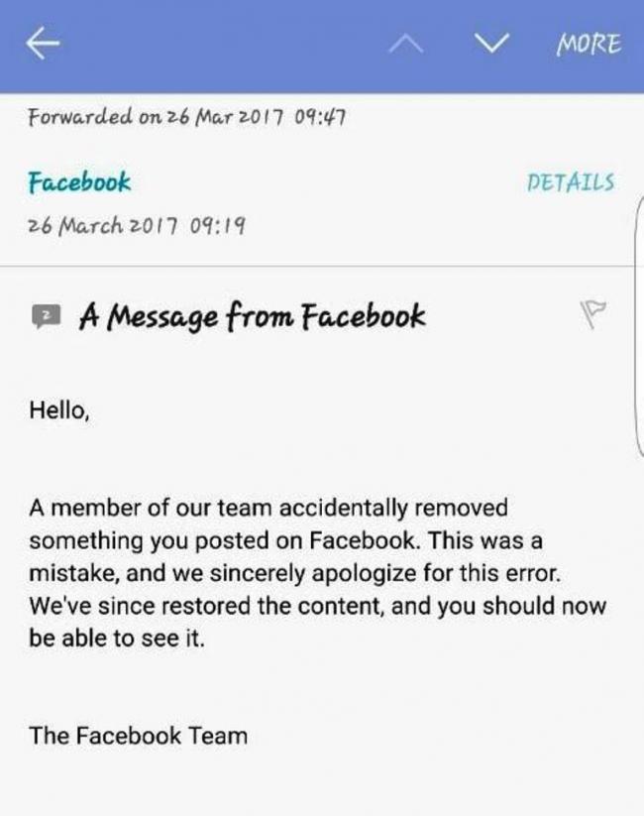The height and width of the screenshot is (816, 644).
Task: Click the conversation count badge icon
Action: 45,317
